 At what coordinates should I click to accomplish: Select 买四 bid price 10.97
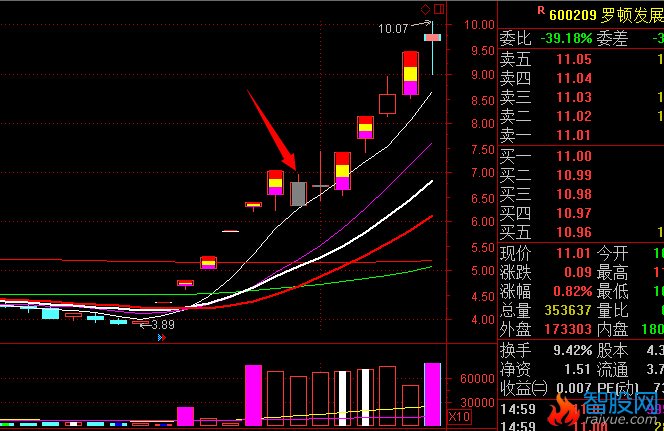(574, 213)
